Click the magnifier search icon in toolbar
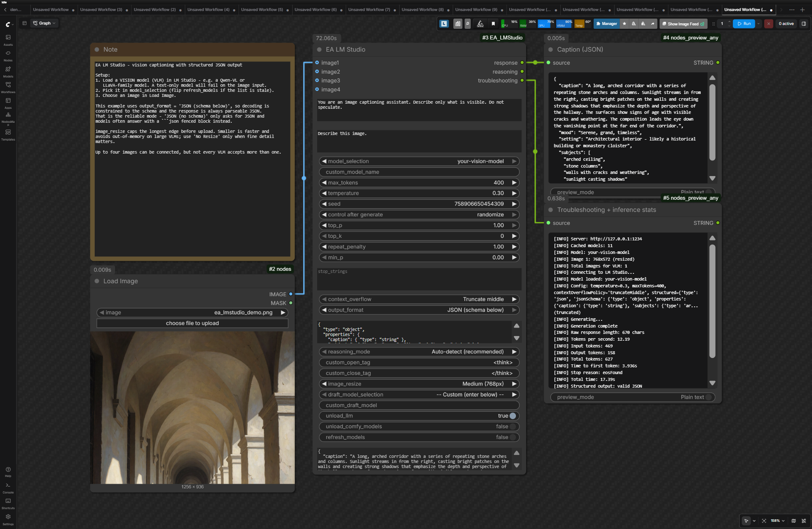This screenshot has height=529, width=812. pyautogui.click(x=468, y=24)
